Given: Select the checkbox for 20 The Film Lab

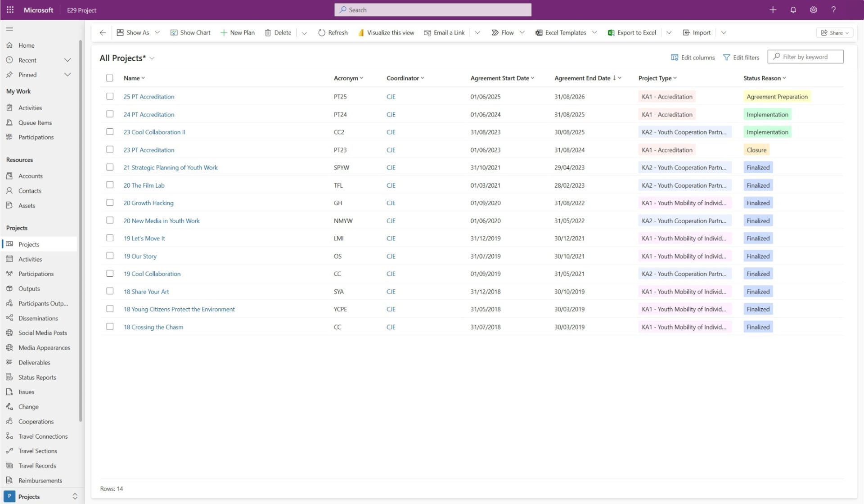Looking at the screenshot, I should [110, 184].
